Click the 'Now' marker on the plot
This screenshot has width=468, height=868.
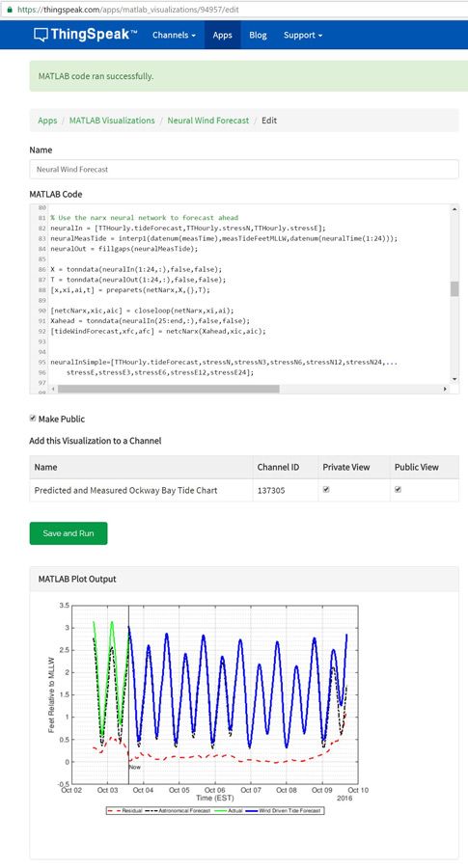click(x=134, y=768)
